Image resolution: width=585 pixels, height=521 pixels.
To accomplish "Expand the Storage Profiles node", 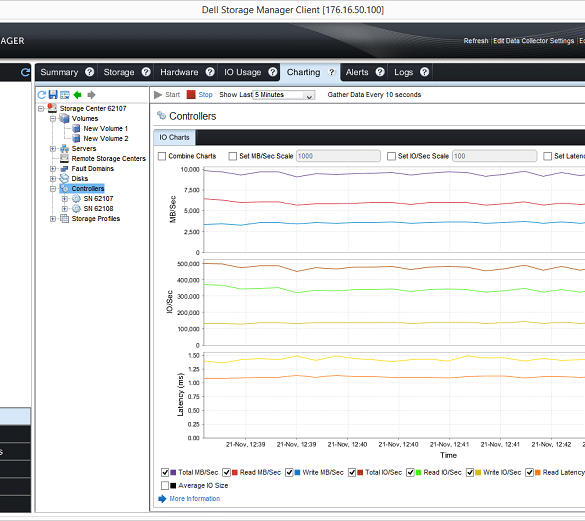I will click(53, 219).
